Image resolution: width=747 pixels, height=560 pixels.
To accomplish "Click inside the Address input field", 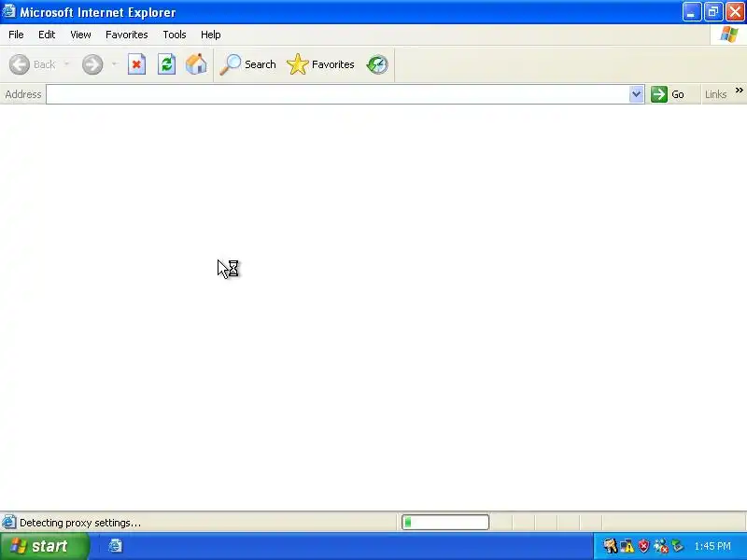I will click(x=338, y=94).
